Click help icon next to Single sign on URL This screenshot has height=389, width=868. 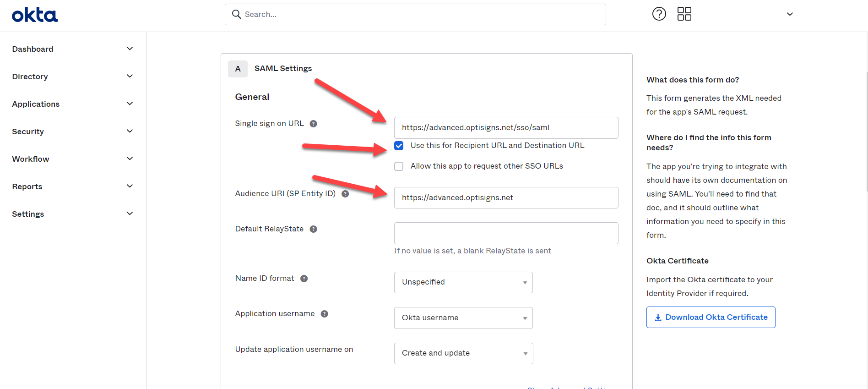point(314,124)
